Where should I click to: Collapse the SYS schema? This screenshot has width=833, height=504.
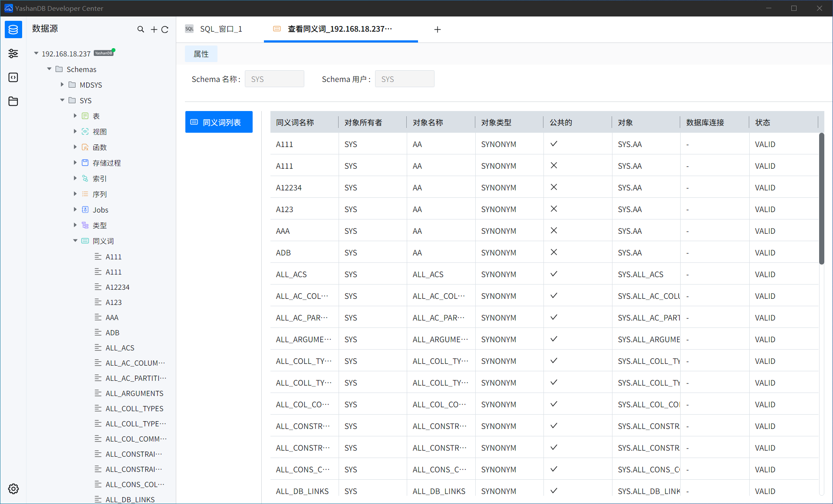62,100
